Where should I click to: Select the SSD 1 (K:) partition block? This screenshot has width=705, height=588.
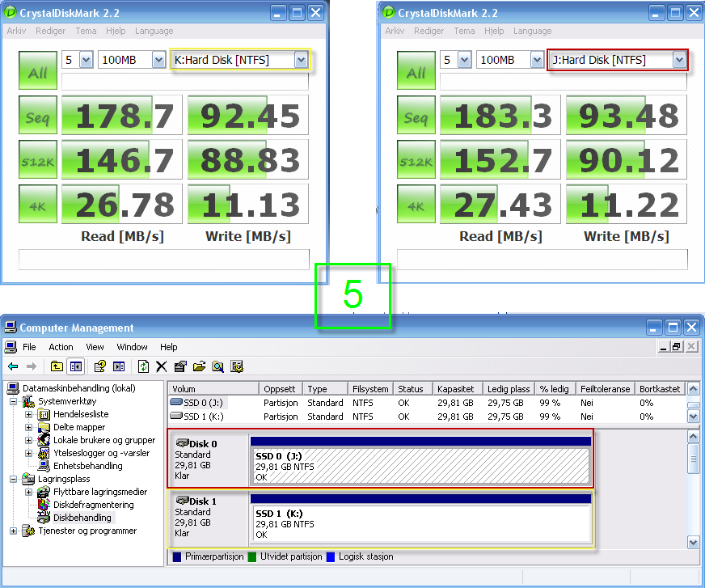(x=421, y=523)
